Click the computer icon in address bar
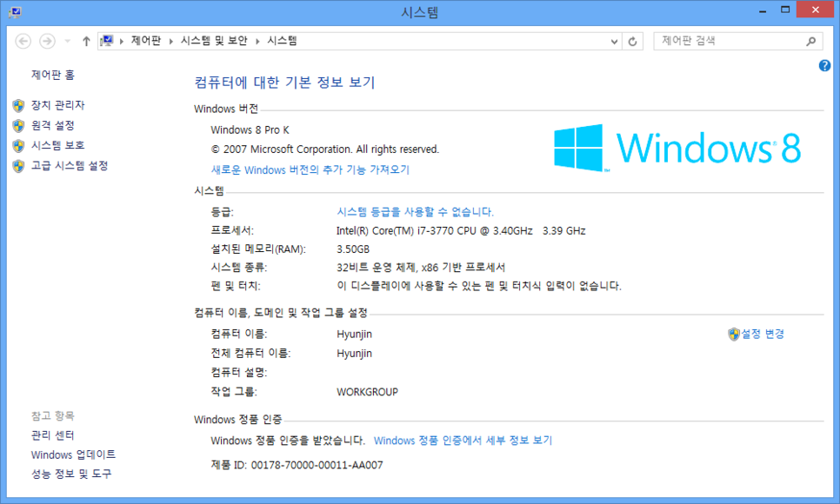Screen dimensions: 840x504 coord(107,41)
